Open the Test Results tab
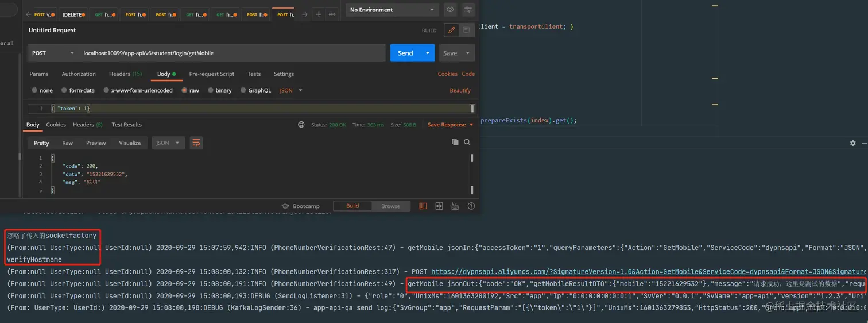Screen dimensions: 868x323 [126, 125]
